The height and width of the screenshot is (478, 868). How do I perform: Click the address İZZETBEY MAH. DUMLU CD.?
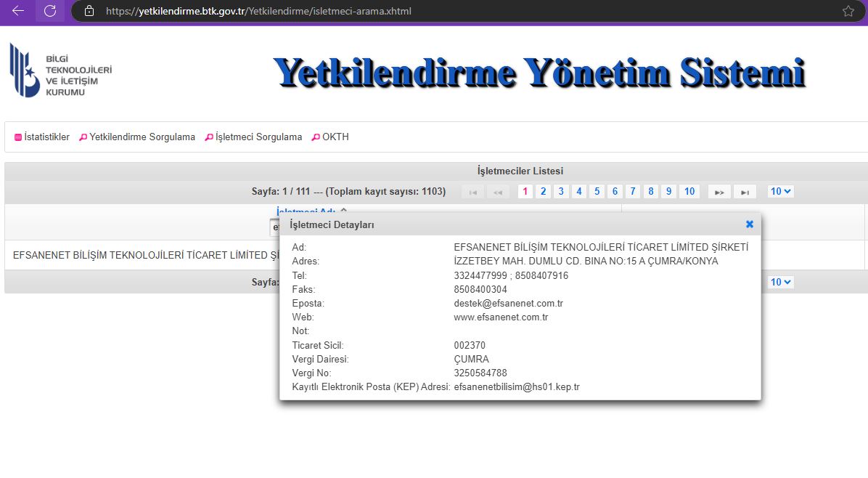pyautogui.click(x=586, y=262)
